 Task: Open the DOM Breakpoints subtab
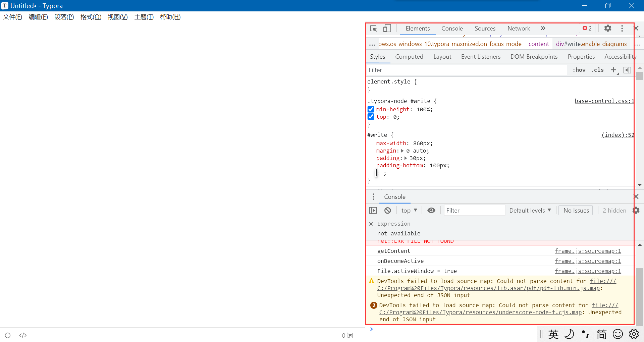tap(534, 57)
